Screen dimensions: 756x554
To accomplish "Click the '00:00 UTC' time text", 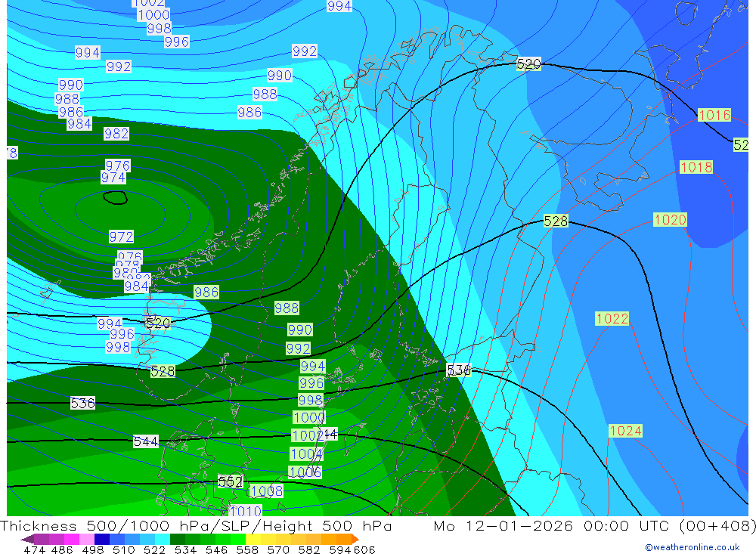I will tap(627, 525).
